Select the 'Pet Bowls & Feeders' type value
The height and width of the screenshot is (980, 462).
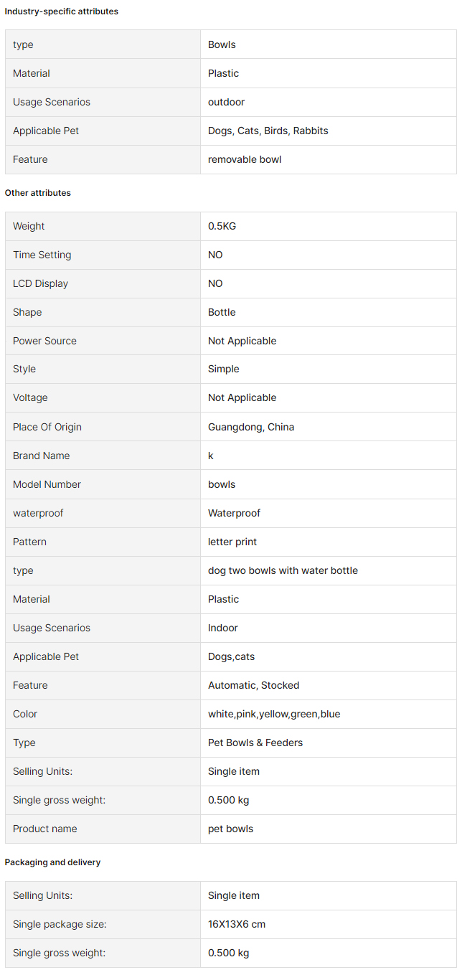click(x=255, y=743)
